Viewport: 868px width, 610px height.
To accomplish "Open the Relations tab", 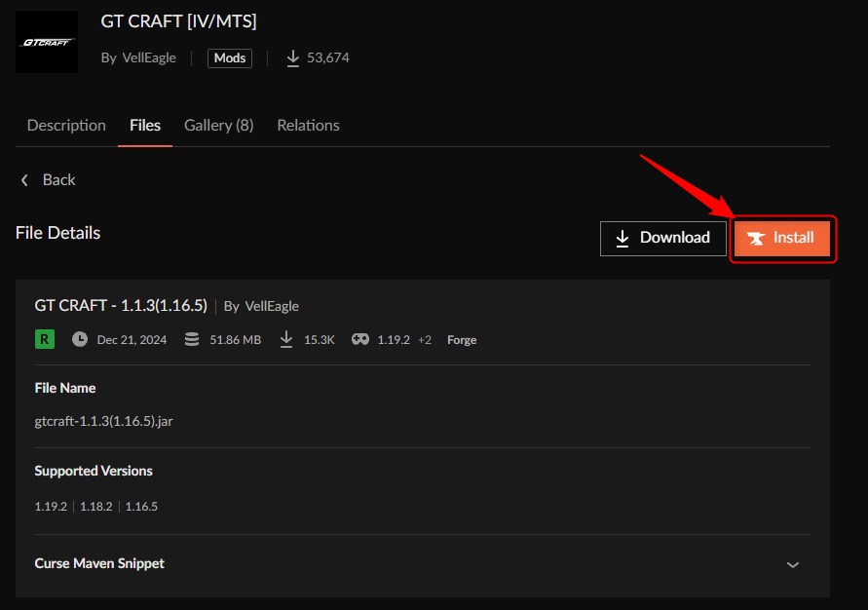I will tap(309, 125).
